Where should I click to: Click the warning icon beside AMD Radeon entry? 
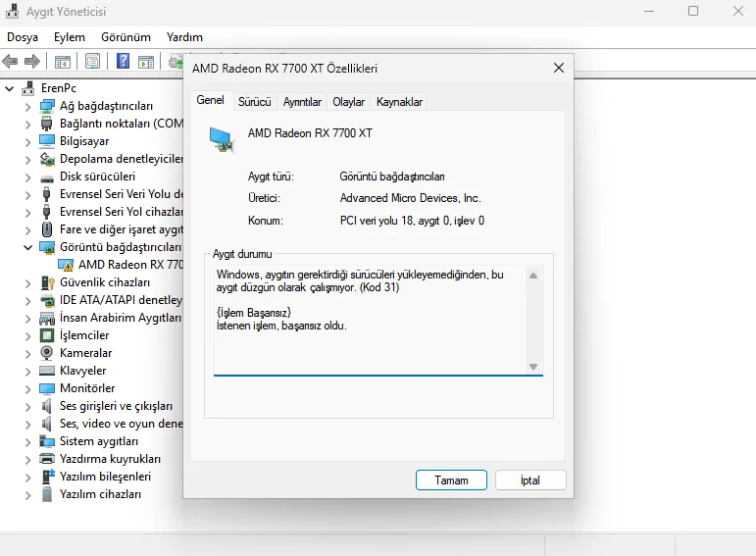click(x=66, y=265)
